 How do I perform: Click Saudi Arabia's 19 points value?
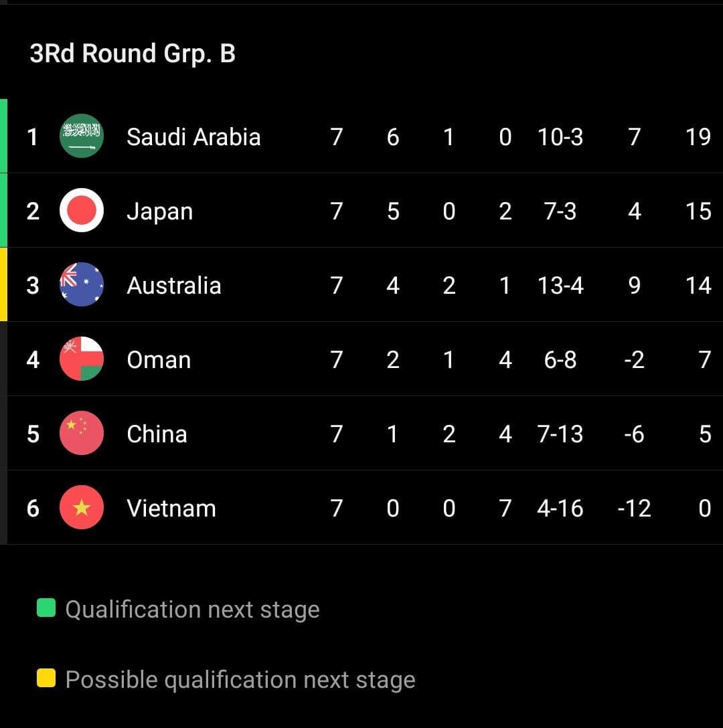(x=698, y=136)
